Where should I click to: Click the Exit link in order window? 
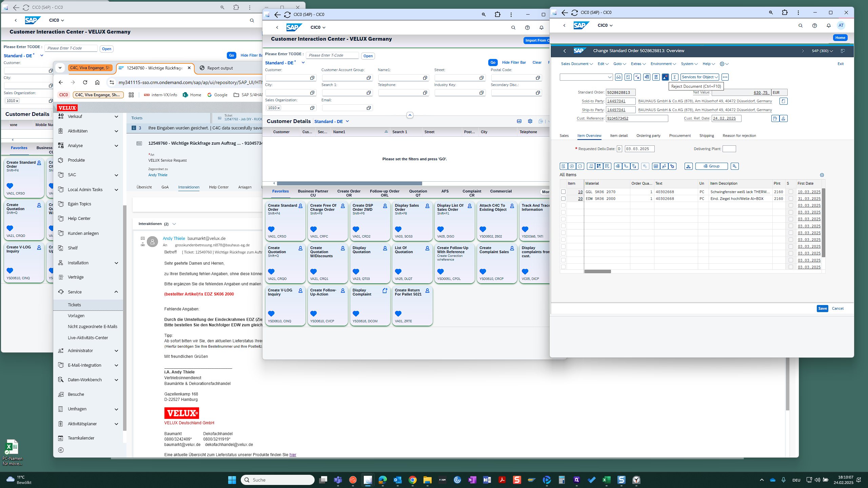(x=841, y=64)
